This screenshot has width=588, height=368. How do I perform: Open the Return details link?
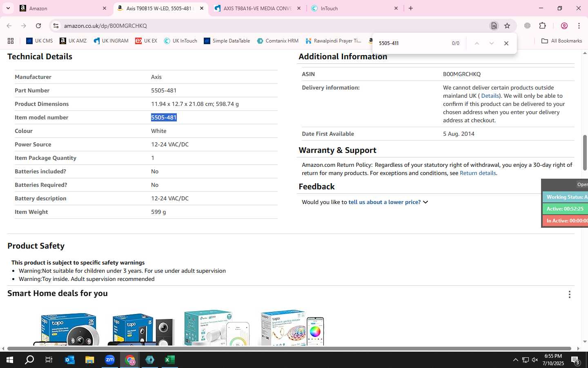click(478, 173)
